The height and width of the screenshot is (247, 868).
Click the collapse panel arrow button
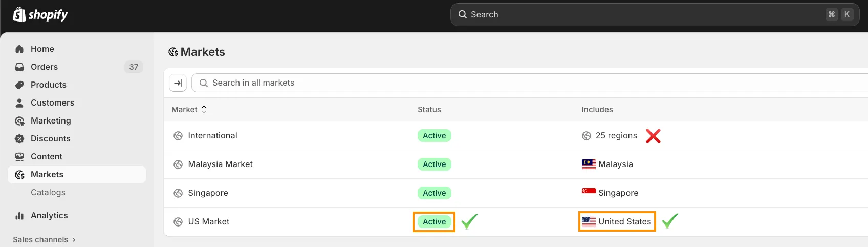click(x=178, y=83)
